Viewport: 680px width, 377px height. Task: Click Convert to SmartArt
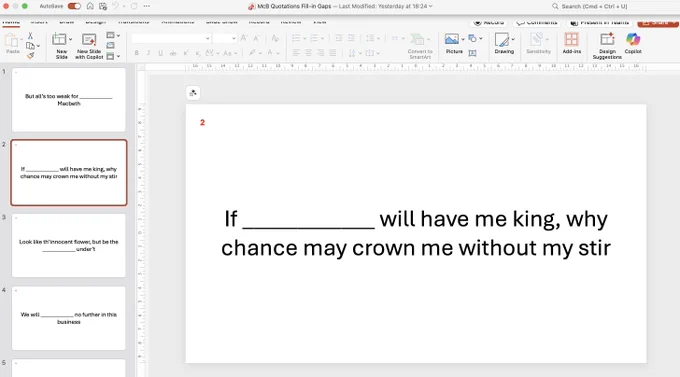420,46
